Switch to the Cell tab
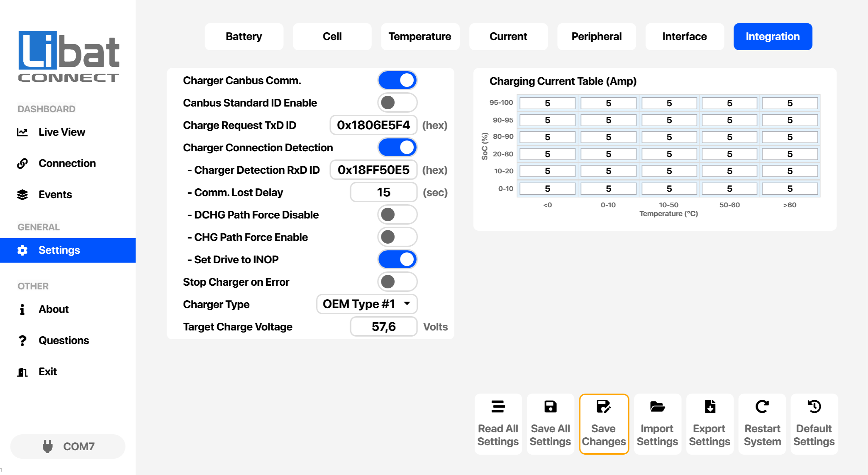 point(332,37)
